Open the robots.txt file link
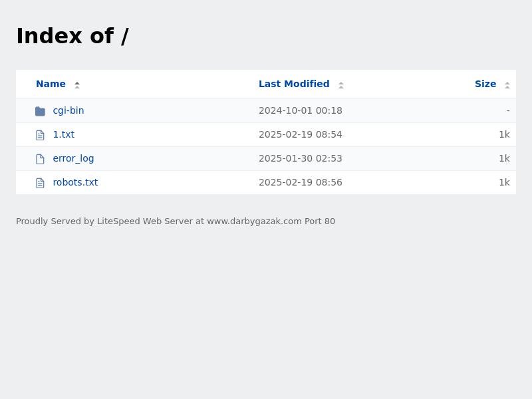 [x=75, y=182]
